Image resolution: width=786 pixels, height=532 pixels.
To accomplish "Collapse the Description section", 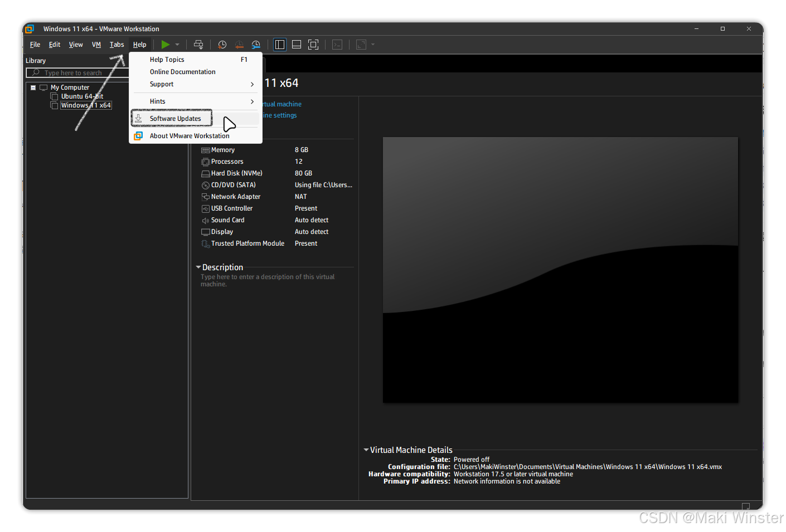I will 198,267.
